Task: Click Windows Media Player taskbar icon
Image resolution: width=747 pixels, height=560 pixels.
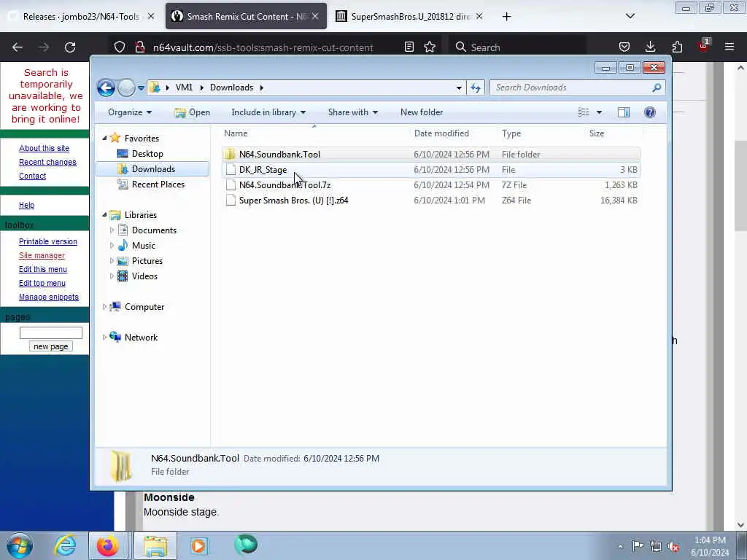Action: point(199,545)
